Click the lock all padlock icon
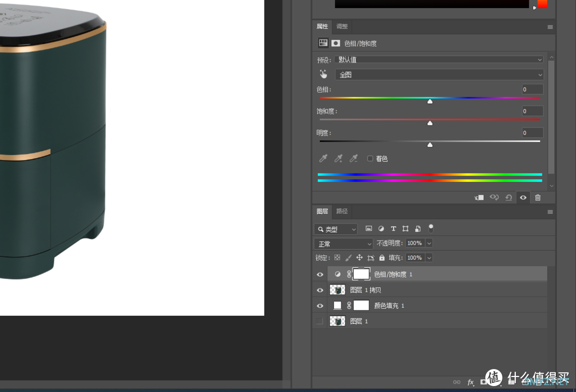The height and width of the screenshot is (392, 576). [x=382, y=258]
